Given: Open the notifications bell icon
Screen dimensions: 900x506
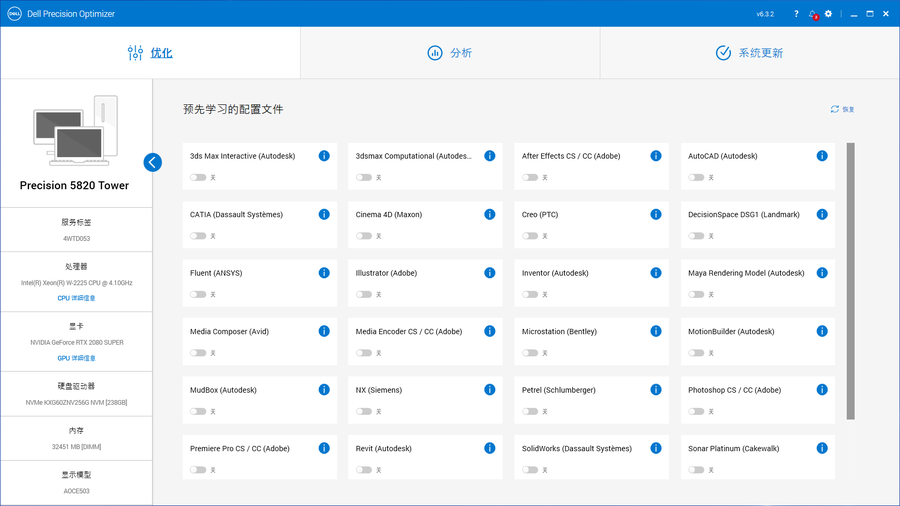Looking at the screenshot, I should [x=813, y=14].
